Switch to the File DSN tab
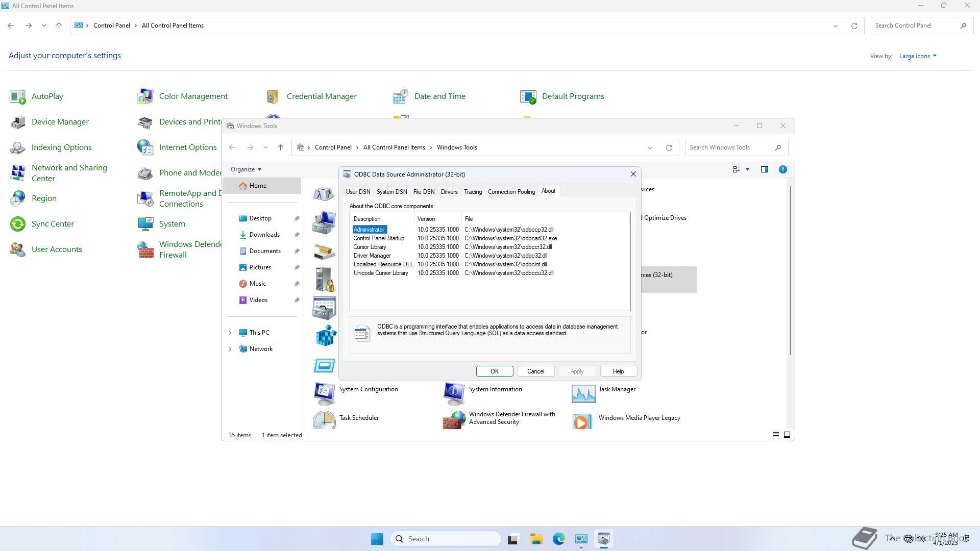 point(424,192)
